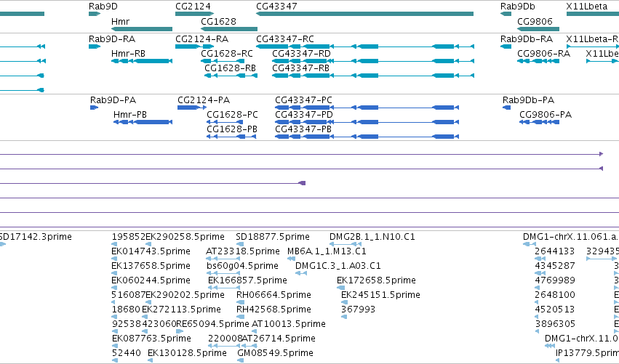The height and width of the screenshot is (364, 619).
Task: Open protein CG43347-PC label
Action: point(303,100)
